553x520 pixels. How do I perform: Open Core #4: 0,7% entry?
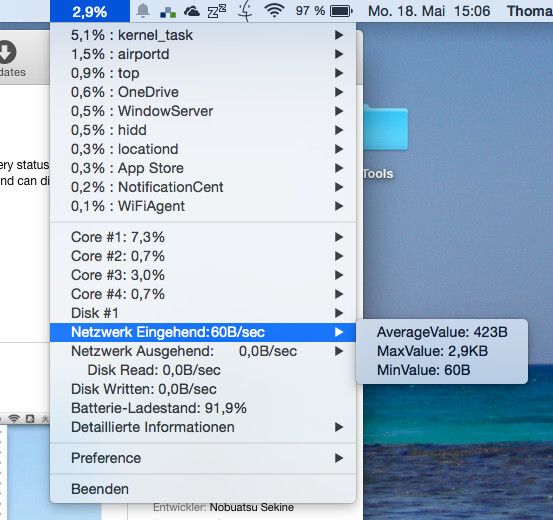pos(203,294)
